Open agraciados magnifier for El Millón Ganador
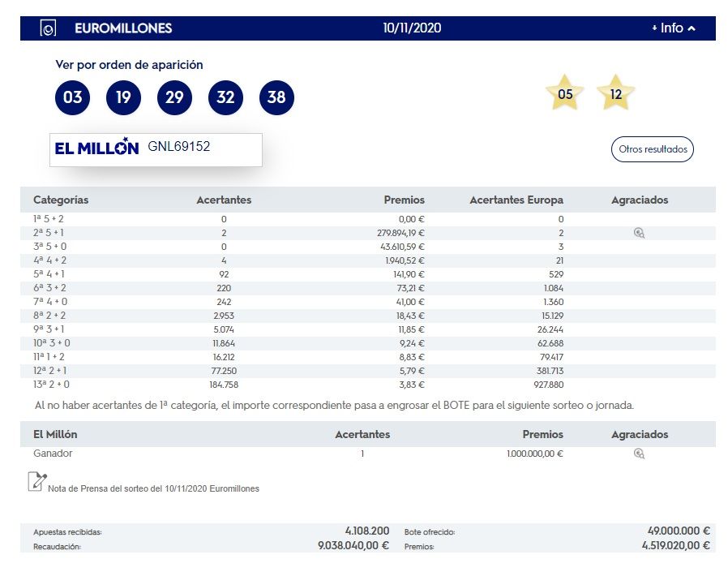 pyautogui.click(x=640, y=454)
